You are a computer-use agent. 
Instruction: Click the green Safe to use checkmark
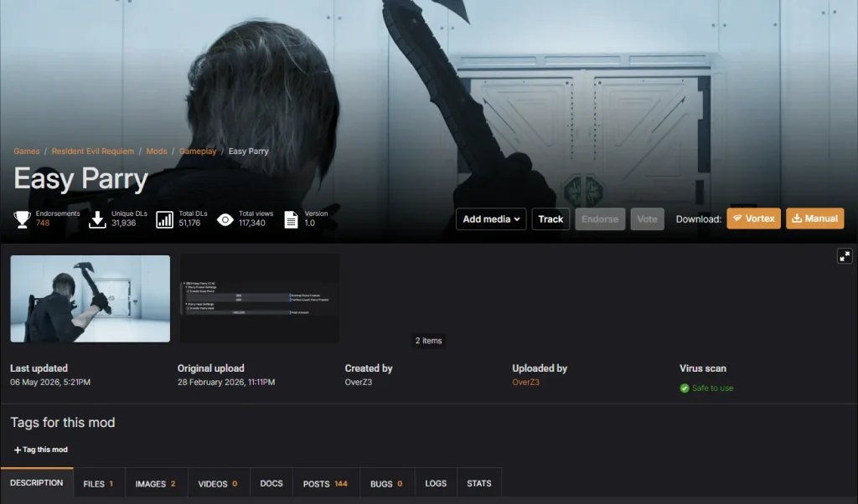coord(684,388)
